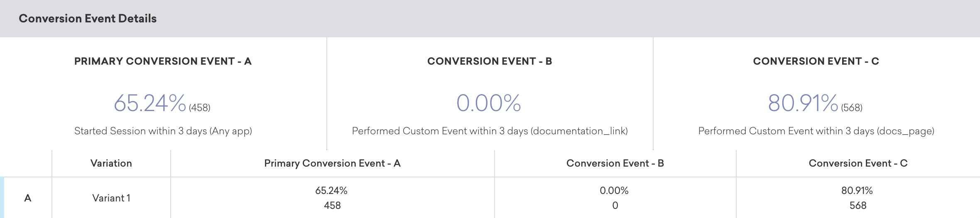Click the Primary Conversion Event - A column header
Screen dimensions: 980x218
click(332, 163)
